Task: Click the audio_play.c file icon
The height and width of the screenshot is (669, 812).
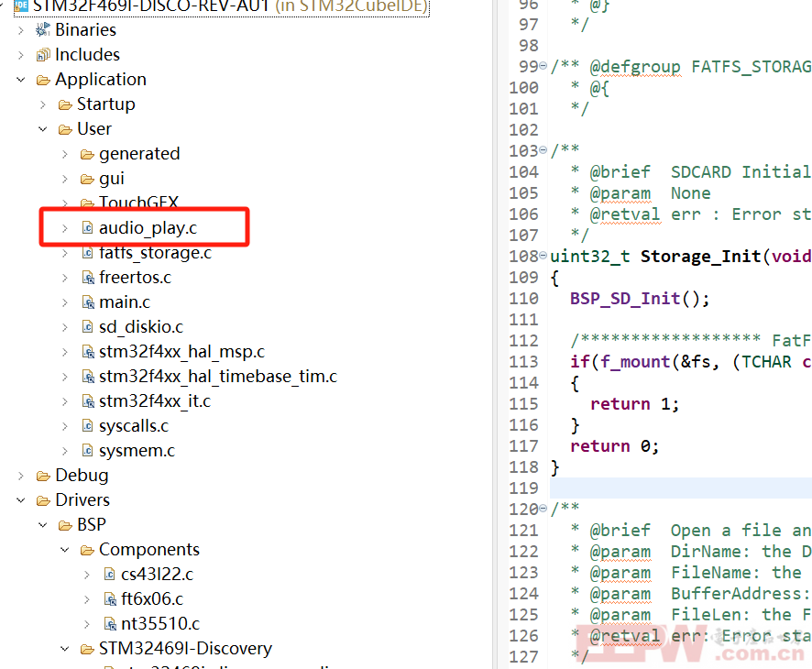Action: pos(87,228)
